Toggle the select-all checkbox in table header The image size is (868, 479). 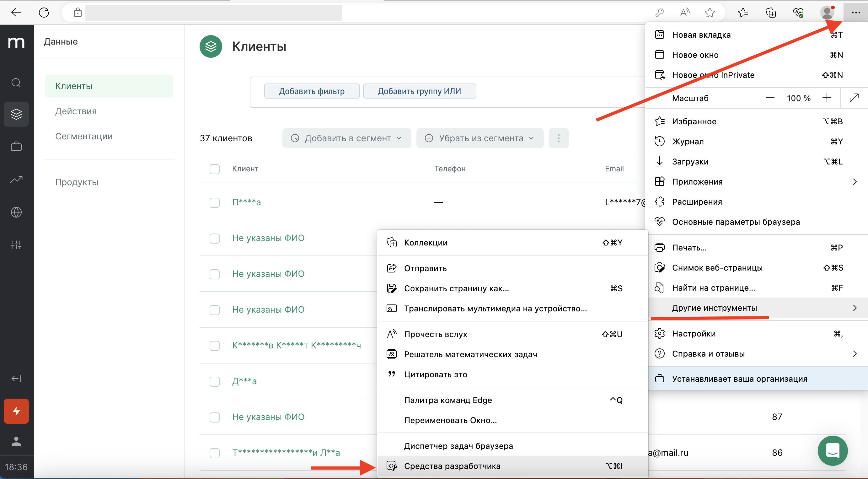(215, 169)
